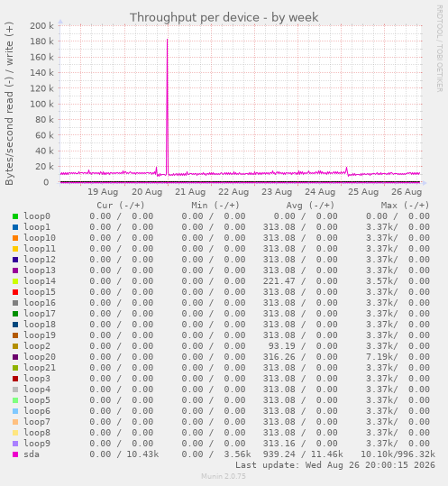448x486 pixels.
Task: Click the loop14 lime legend swatch
Action: tap(15, 281)
